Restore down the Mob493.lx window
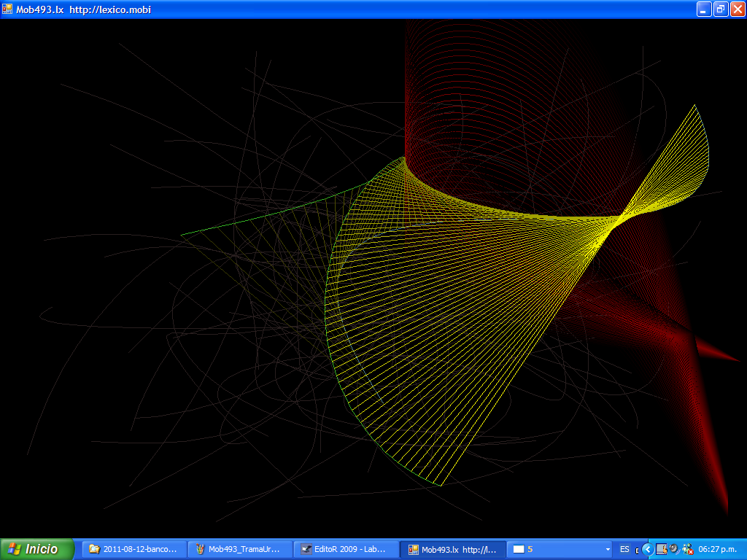The width and height of the screenshot is (747, 560). point(720,9)
